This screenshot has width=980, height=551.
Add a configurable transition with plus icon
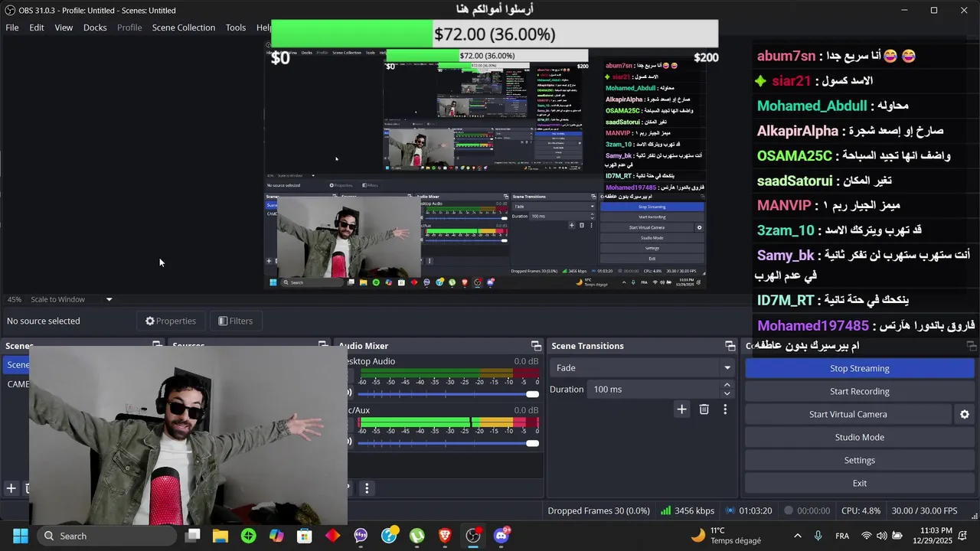[681, 409]
